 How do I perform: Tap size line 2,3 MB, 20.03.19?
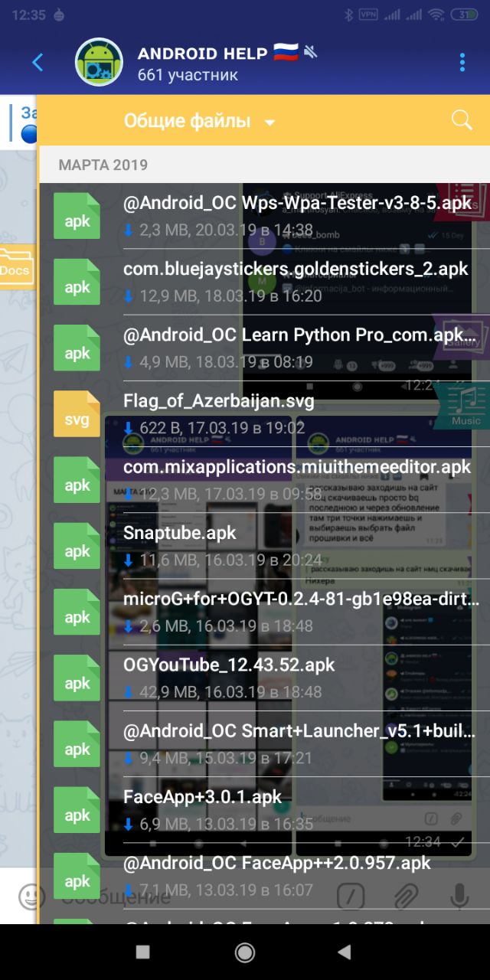tap(218, 230)
